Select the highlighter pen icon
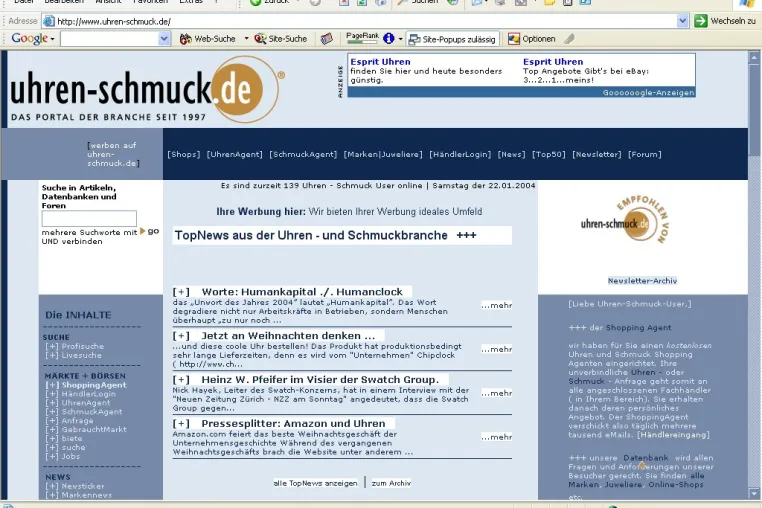Screen dimensions: 762x508 click(570, 38)
